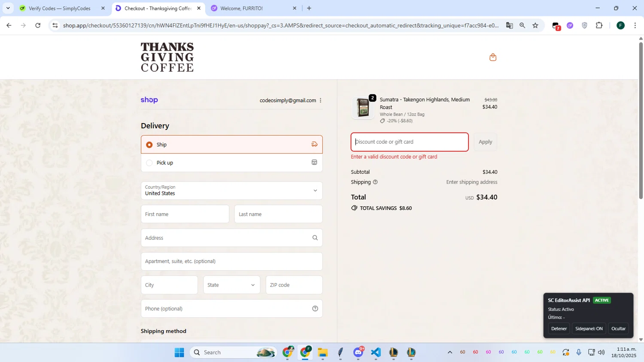Image resolution: width=644 pixels, height=362 pixels.
Task: Open File Explorer from taskbar
Action: [323, 352]
